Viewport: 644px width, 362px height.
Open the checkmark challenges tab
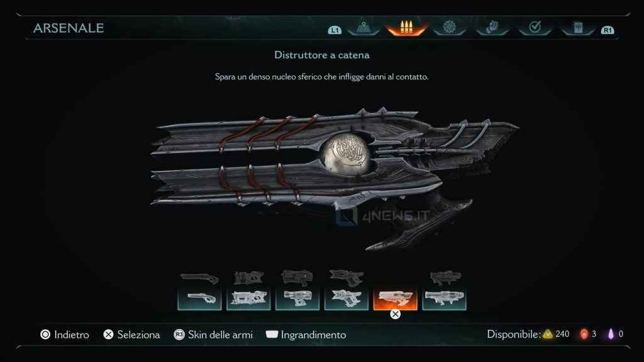(x=535, y=27)
